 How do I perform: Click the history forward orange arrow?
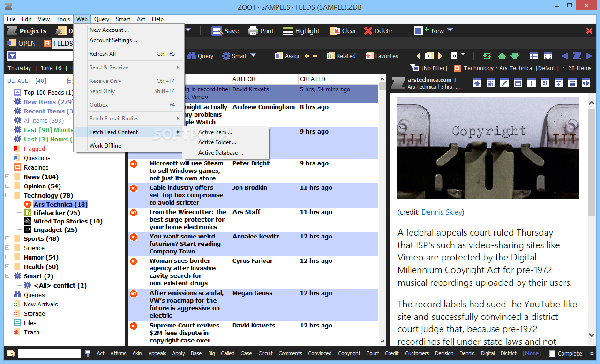(x=440, y=56)
